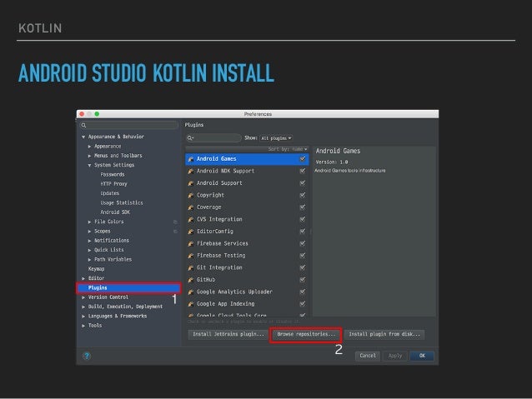Click the EditorConfig plugin icon
532x399 pixels.
(x=191, y=232)
